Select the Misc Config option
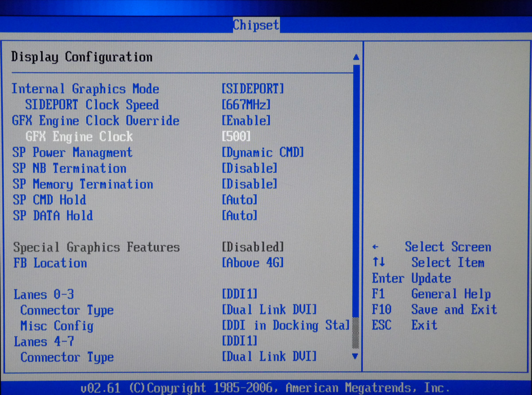 coord(57,326)
